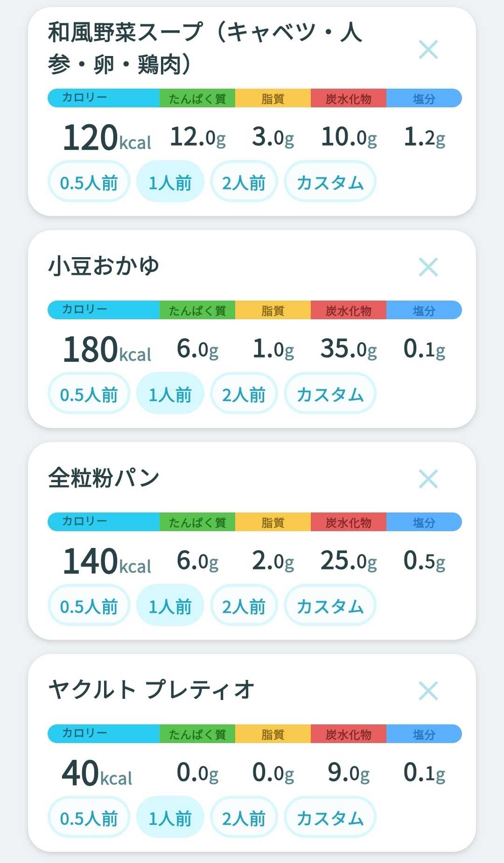Set 全粒粉パン portion to 2人前

tap(244, 605)
